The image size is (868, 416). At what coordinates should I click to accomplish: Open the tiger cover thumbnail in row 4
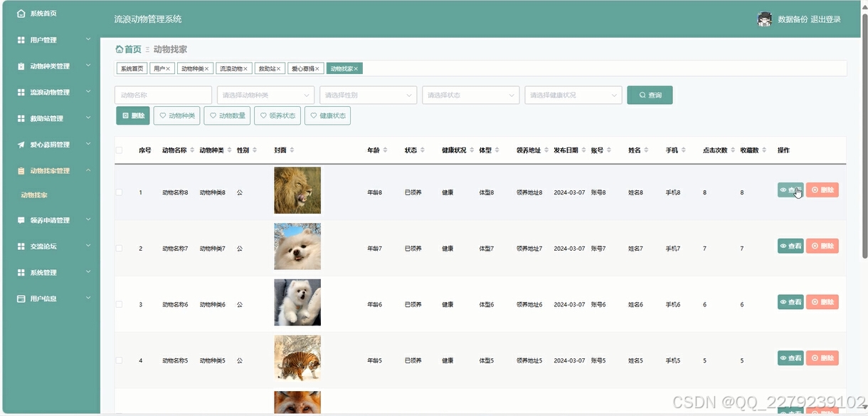[x=297, y=358]
